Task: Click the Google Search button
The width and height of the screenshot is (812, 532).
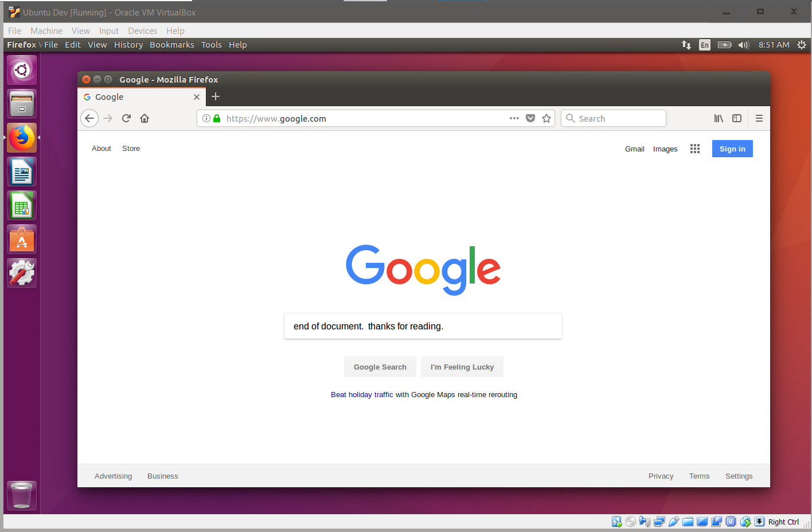Action: pyautogui.click(x=380, y=367)
